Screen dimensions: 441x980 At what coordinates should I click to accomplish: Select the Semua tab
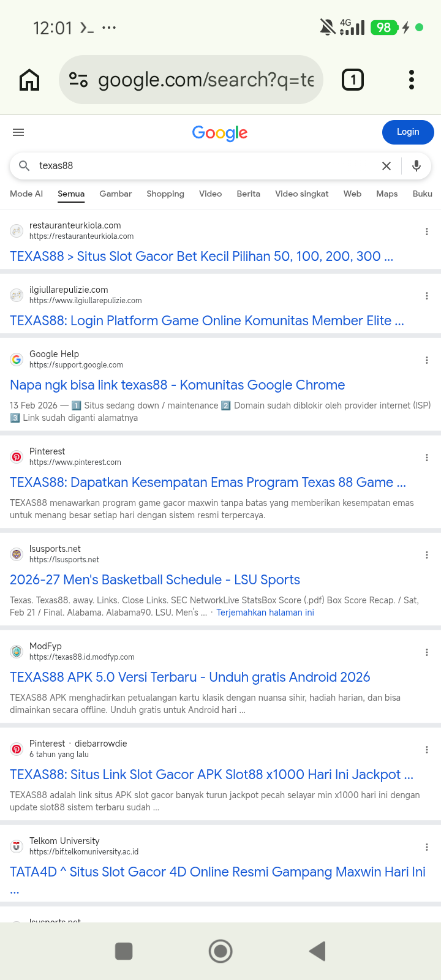(71, 194)
